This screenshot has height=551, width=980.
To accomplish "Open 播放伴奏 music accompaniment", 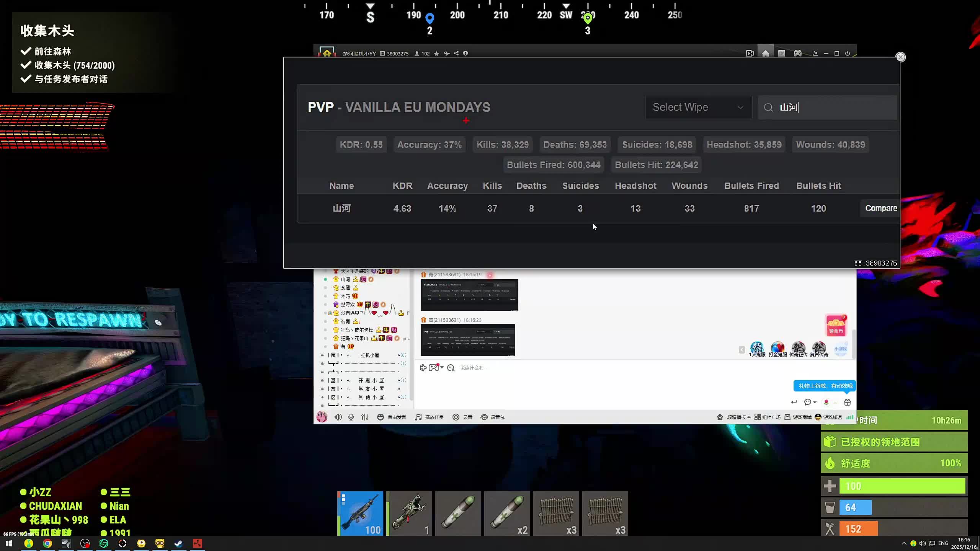I will point(430,417).
